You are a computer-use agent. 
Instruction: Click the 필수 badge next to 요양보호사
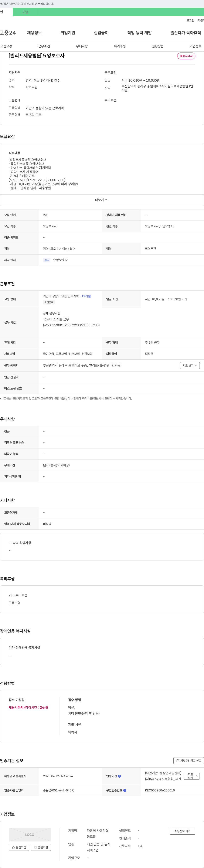(47, 260)
